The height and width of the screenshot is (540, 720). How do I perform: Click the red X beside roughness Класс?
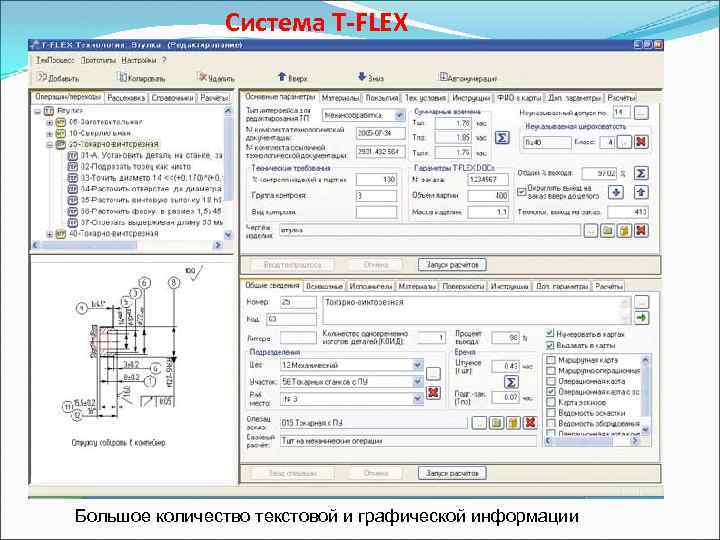[641, 142]
